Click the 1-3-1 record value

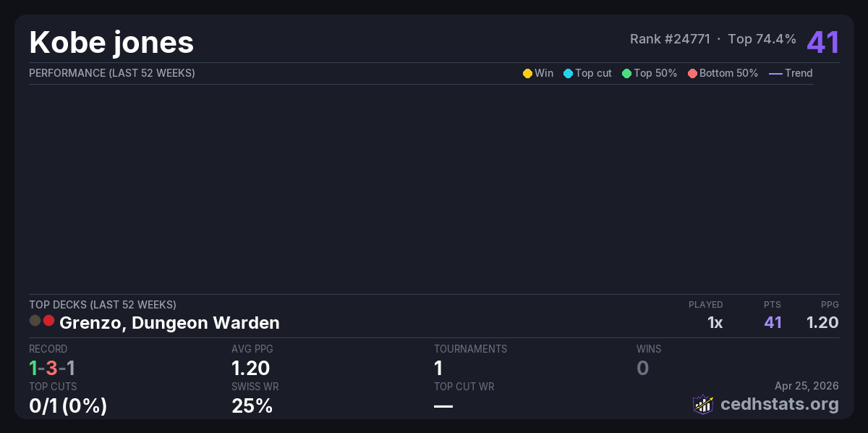coord(52,368)
